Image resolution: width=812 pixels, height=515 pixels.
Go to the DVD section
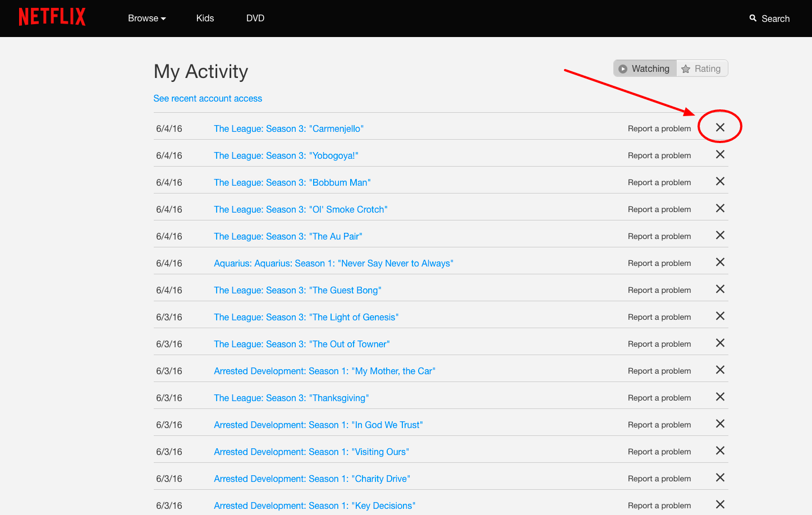255,18
